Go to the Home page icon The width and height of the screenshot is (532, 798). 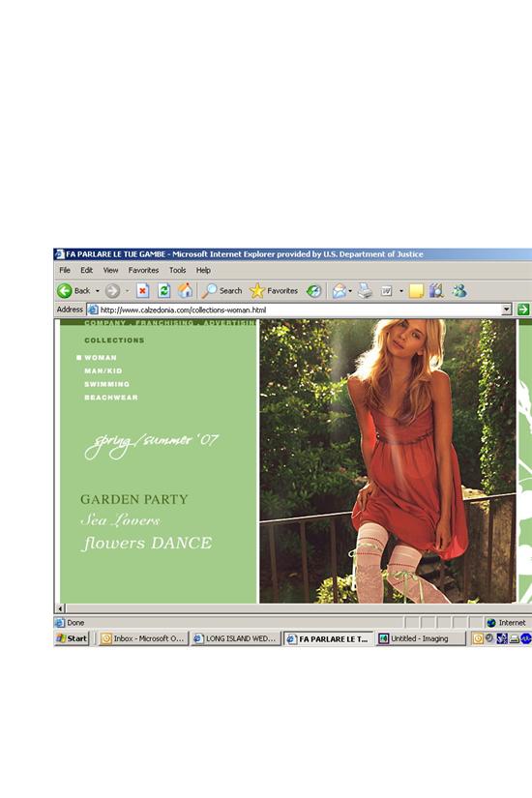pyautogui.click(x=185, y=291)
